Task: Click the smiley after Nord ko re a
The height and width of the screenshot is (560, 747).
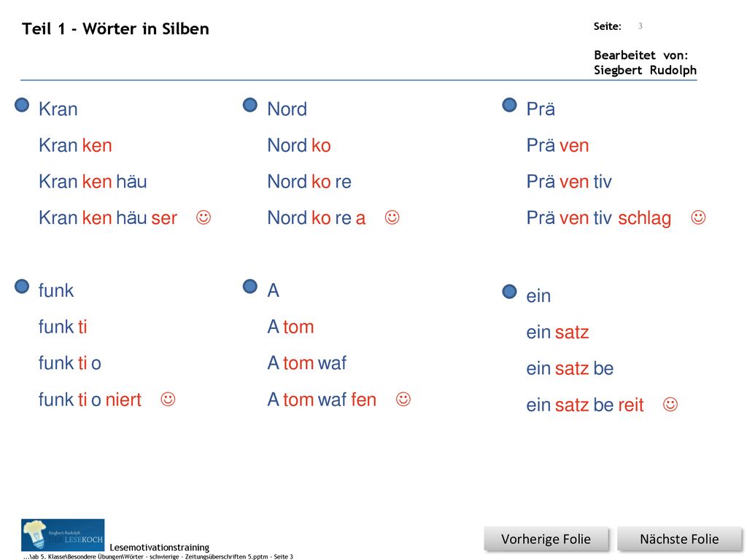Action: pos(392,217)
